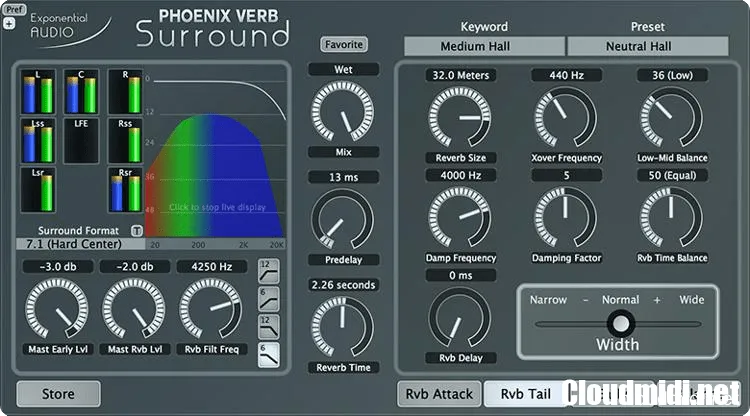The height and width of the screenshot is (416, 750).
Task: Switch to the Rvb Attack tab
Action: 439,393
